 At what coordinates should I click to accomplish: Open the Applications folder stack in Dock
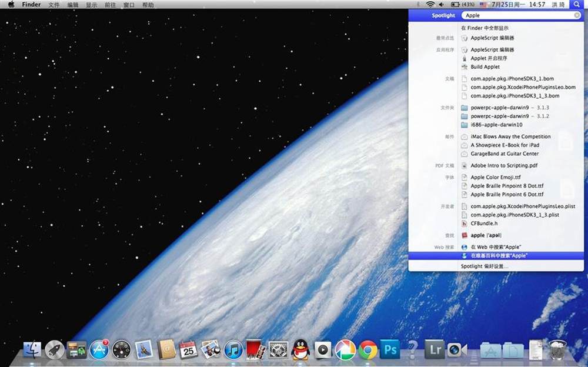point(491,351)
